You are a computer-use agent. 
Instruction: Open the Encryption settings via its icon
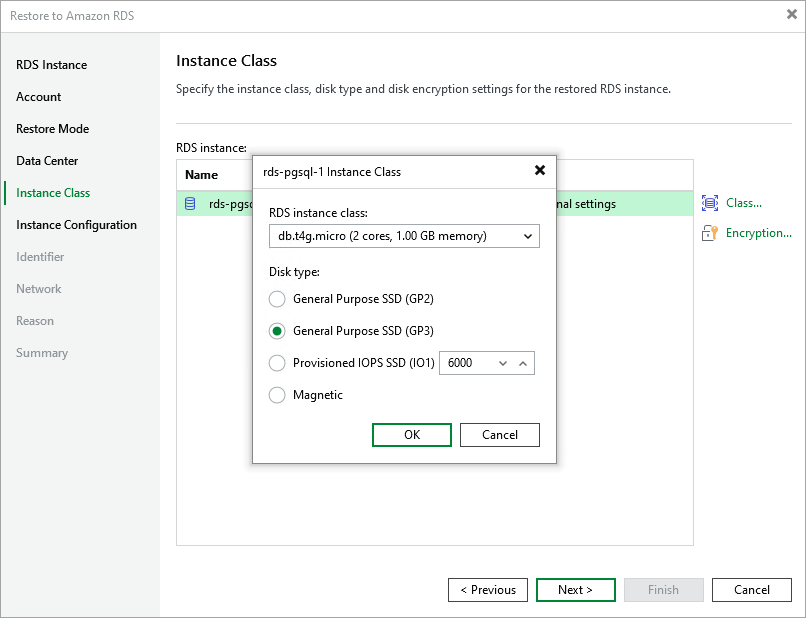710,232
